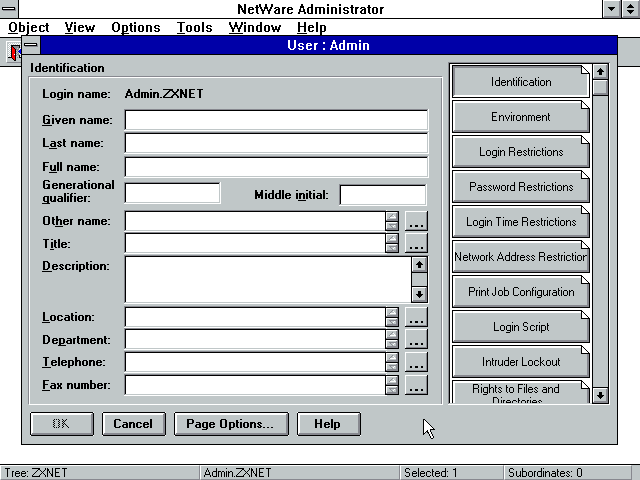Screen dimensions: 640x480
Task: Open the Tools menu
Action: [194, 27]
